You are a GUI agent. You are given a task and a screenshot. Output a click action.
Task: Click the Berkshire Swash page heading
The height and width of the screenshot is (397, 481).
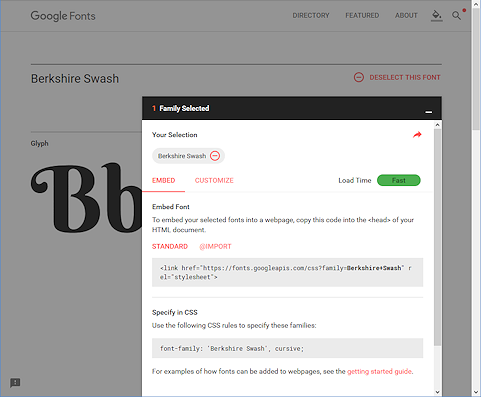coord(75,79)
